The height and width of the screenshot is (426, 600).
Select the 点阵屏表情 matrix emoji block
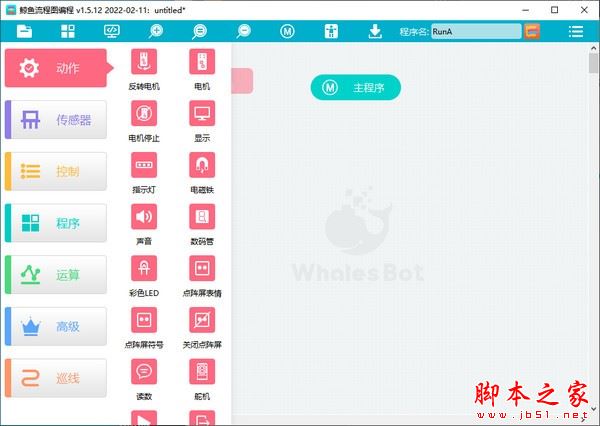202,268
